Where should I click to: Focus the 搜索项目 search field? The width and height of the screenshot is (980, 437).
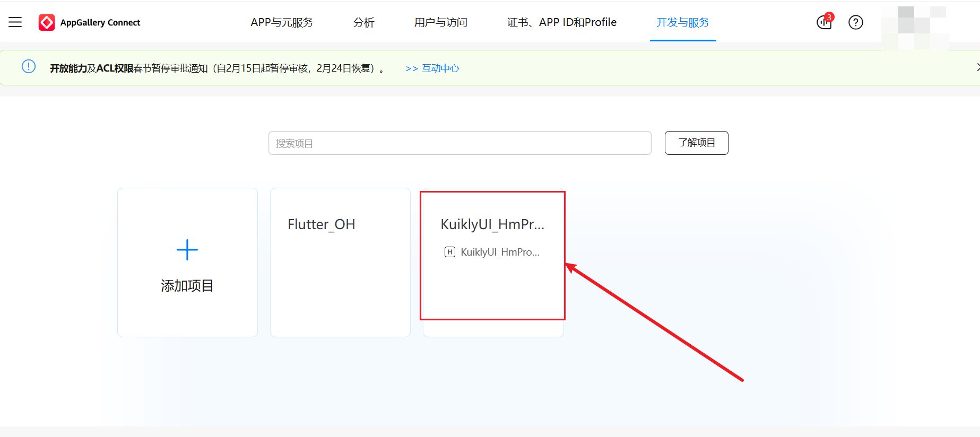459,143
